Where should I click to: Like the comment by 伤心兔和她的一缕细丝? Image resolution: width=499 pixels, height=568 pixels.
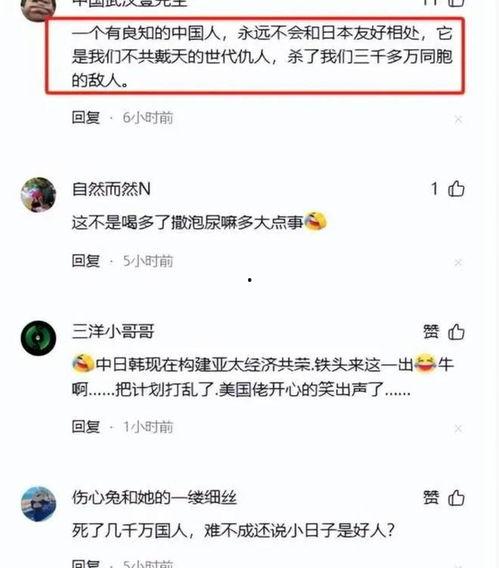click(456, 497)
